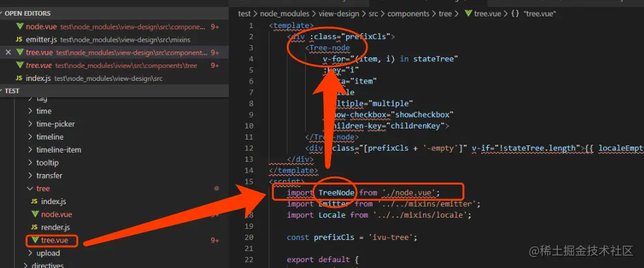Click line number 12 in the gutter

(x=249, y=148)
